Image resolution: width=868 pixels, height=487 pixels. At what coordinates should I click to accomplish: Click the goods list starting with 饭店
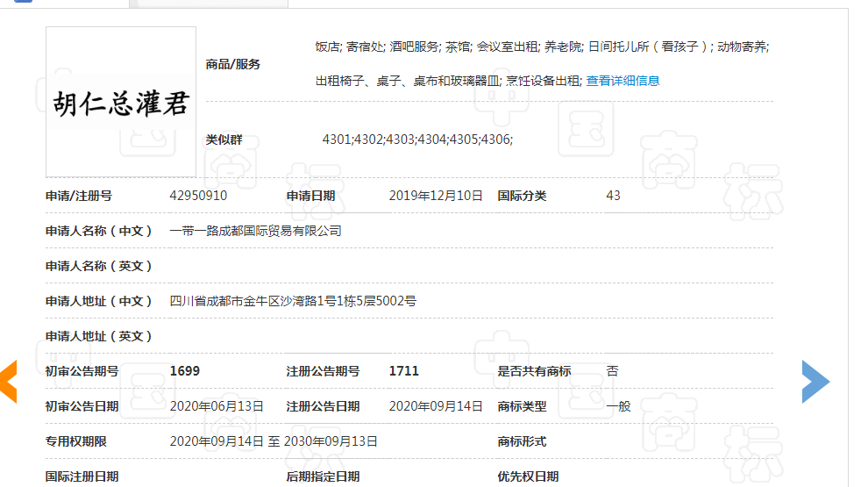[x=541, y=47]
